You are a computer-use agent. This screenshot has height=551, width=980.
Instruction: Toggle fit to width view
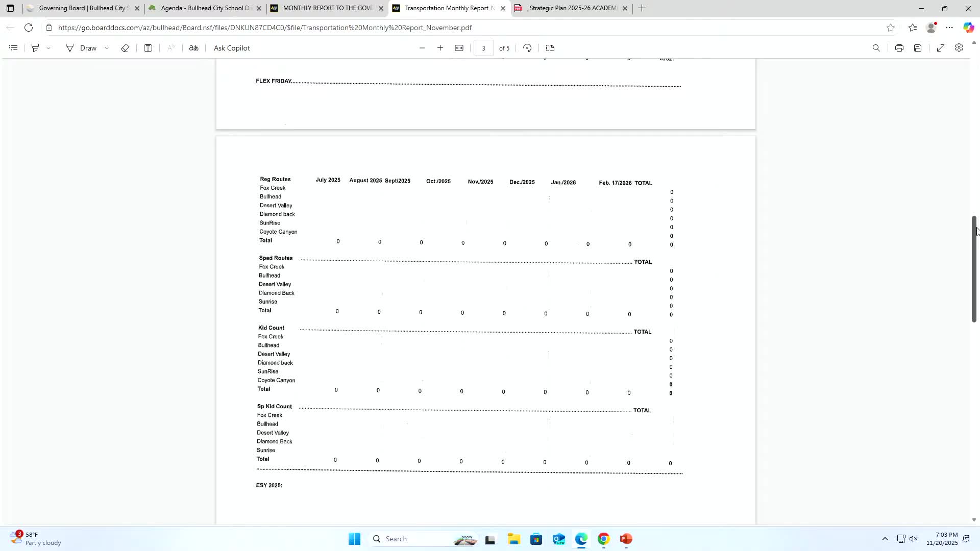pos(459,48)
